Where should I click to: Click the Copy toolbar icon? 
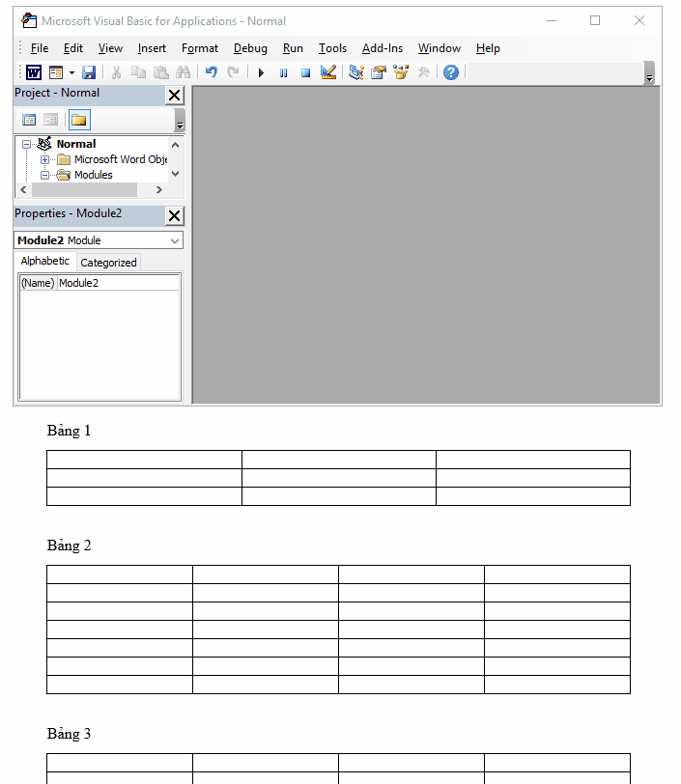tap(138, 72)
